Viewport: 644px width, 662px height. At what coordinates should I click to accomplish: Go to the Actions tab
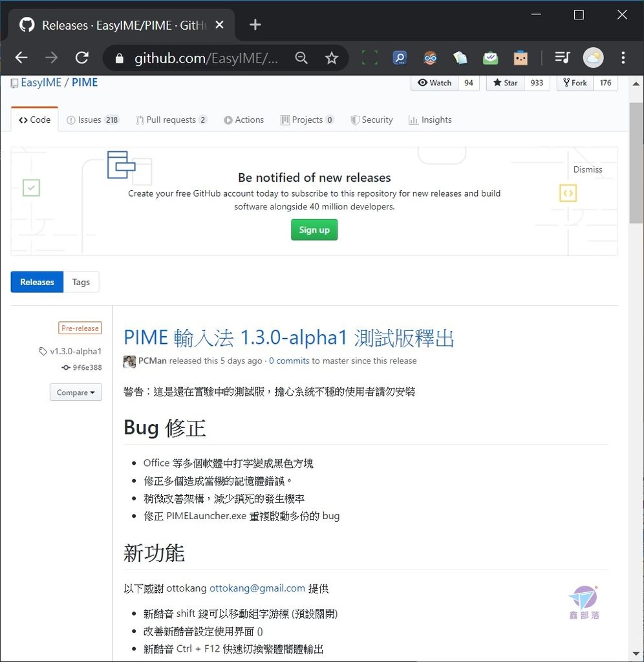244,120
